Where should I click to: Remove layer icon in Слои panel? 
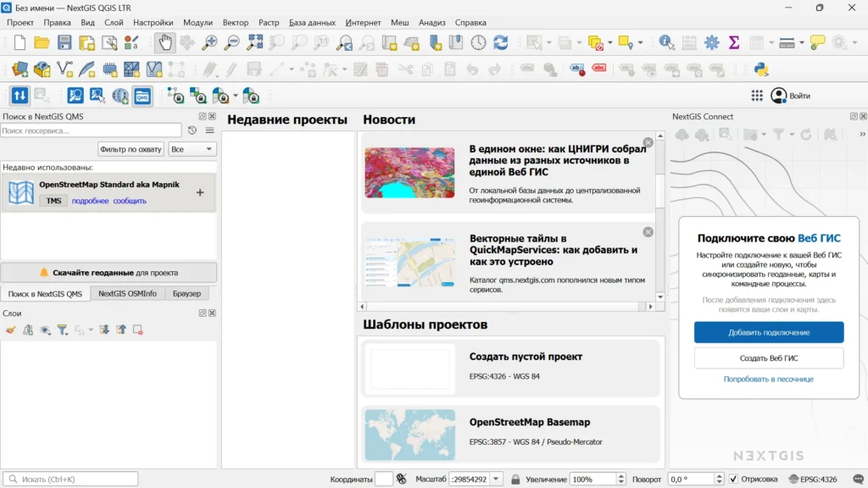click(138, 330)
